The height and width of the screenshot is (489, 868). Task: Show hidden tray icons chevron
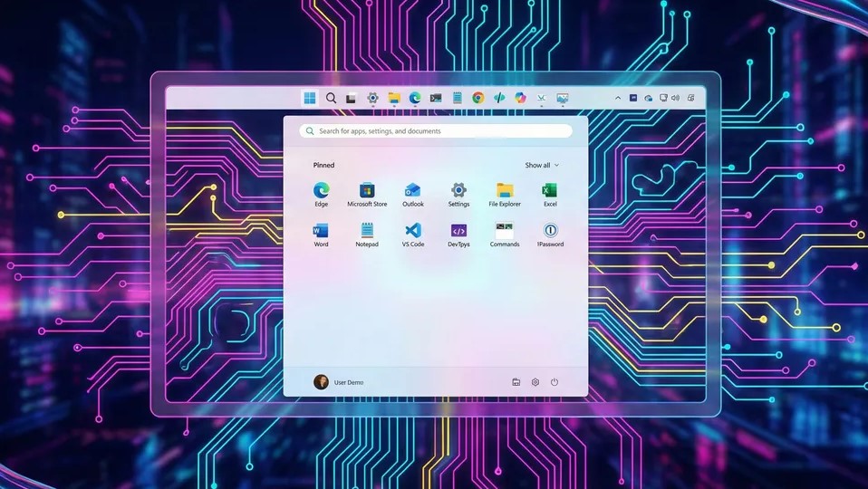tap(618, 98)
